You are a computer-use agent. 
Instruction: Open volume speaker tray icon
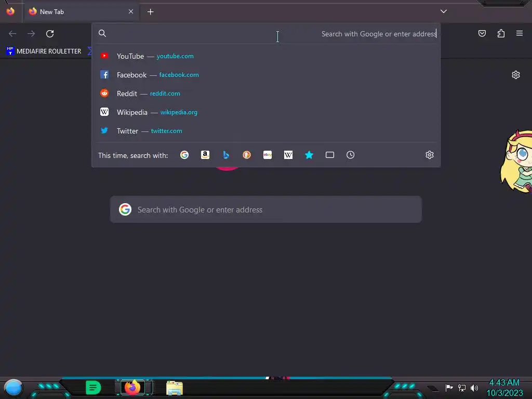click(x=474, y=388)
